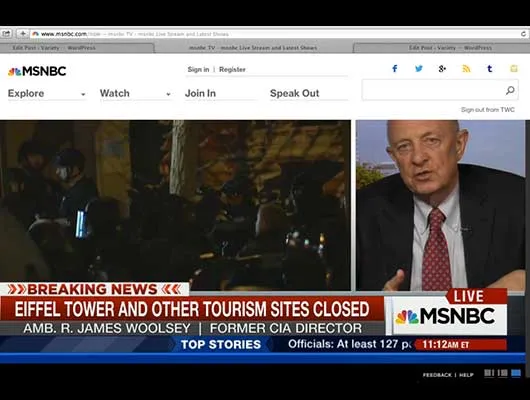The image size is (530, 400).
Task: Click the browser share button
Action: 7,33
